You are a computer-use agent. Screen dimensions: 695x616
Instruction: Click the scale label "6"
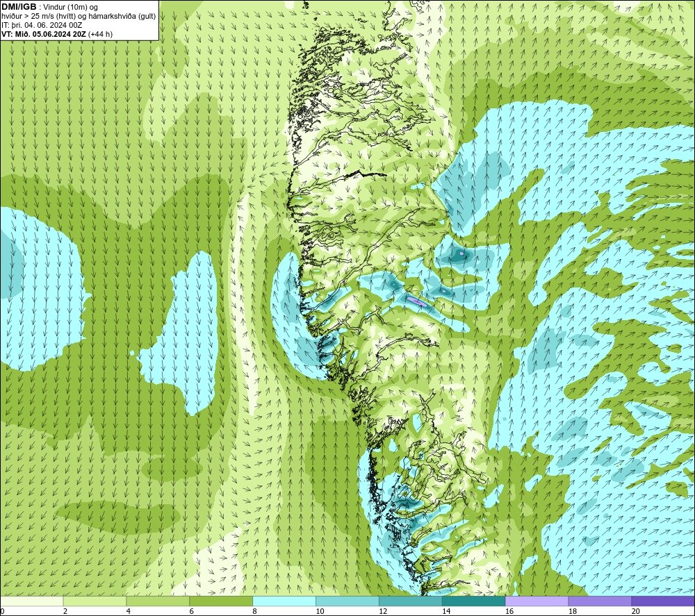point(192,612)
